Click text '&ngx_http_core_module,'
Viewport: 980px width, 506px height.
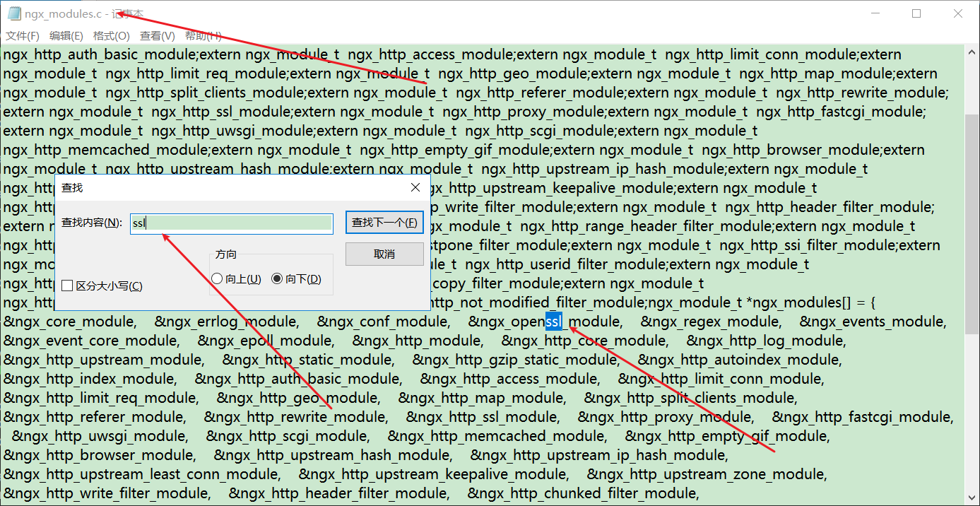(x=586, y=341)
